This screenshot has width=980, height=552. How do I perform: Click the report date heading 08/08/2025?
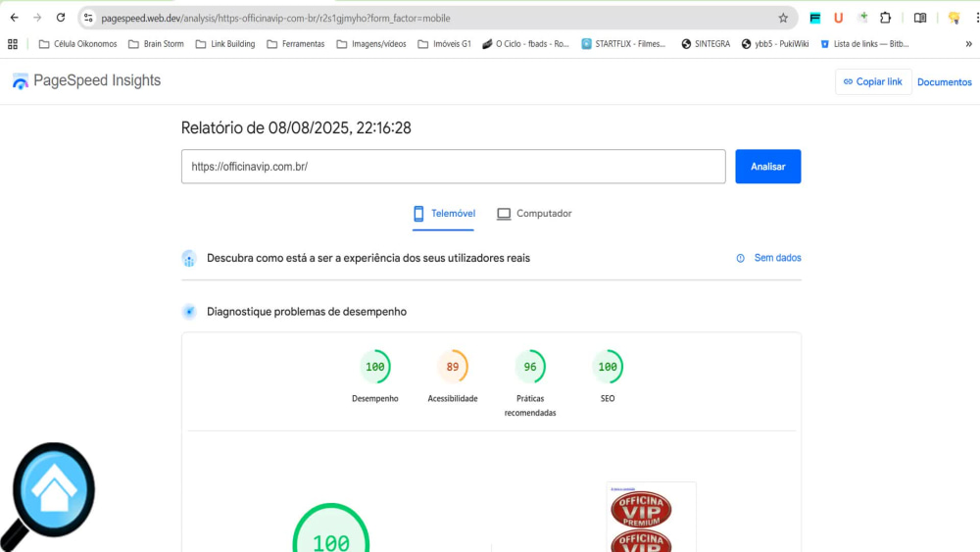click(296, 128)
